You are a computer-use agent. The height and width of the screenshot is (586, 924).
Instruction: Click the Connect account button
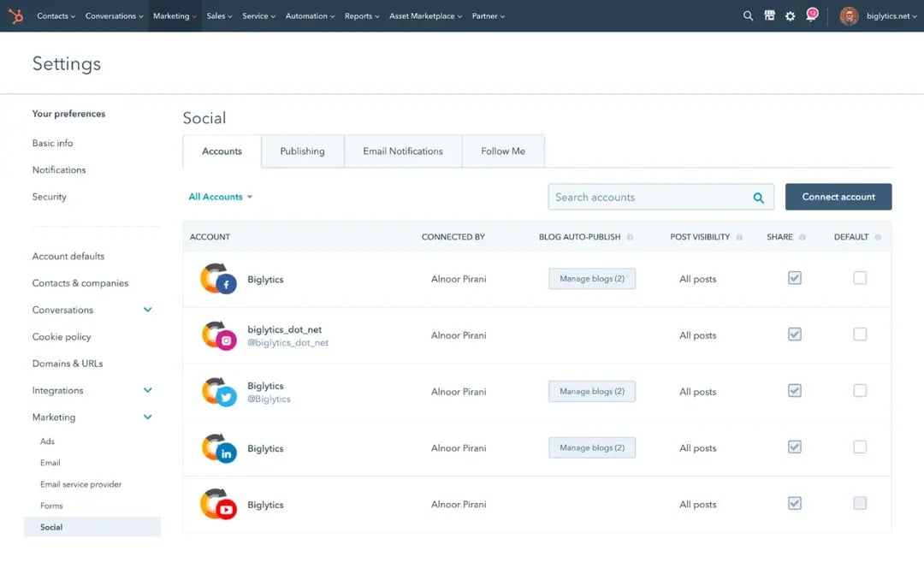(x=838, y=197)
